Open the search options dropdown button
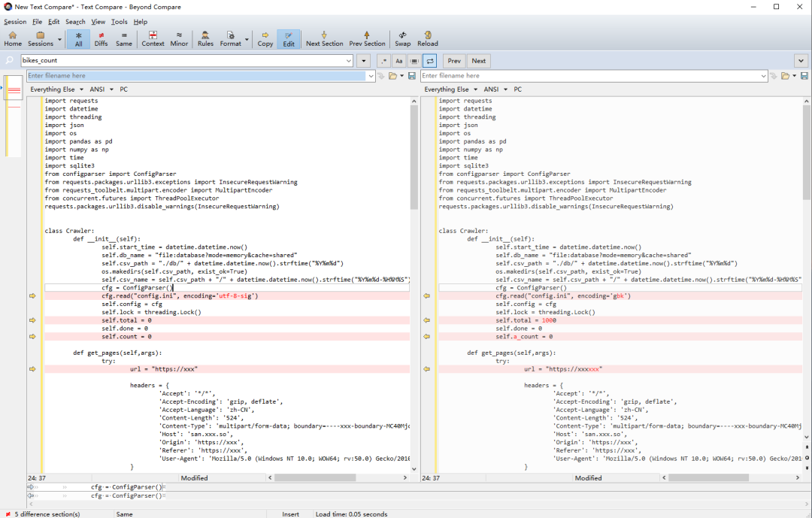 pyautogui.click(x=364, y=61)
